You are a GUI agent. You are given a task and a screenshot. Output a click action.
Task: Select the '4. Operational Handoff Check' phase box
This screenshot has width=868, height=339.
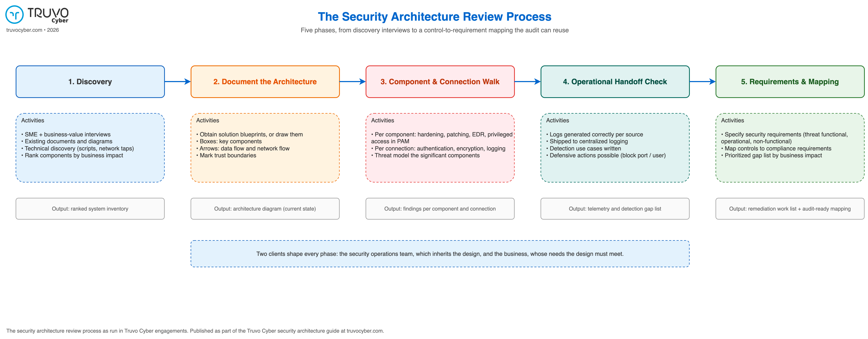(615, 82)
